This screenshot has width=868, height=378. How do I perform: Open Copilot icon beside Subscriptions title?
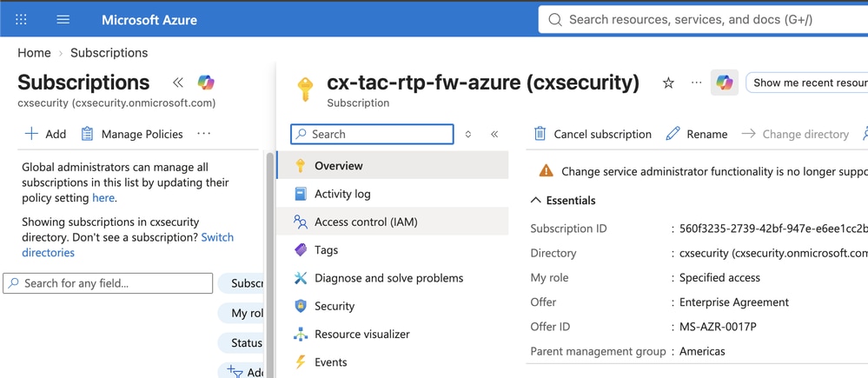coord(206,83)
